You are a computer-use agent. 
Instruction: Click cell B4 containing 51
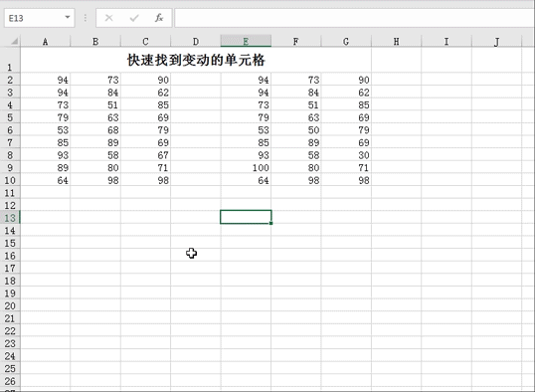point(95,104)
